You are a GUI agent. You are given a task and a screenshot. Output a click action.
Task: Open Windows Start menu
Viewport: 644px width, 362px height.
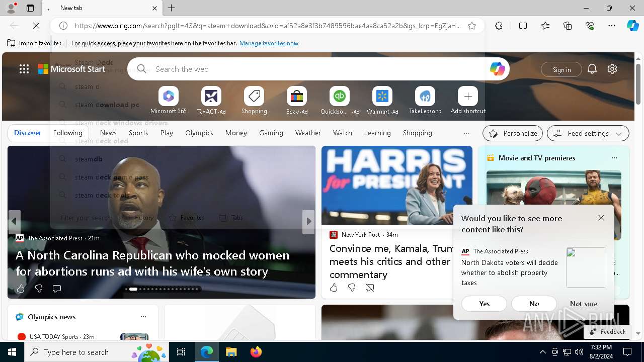12,352
